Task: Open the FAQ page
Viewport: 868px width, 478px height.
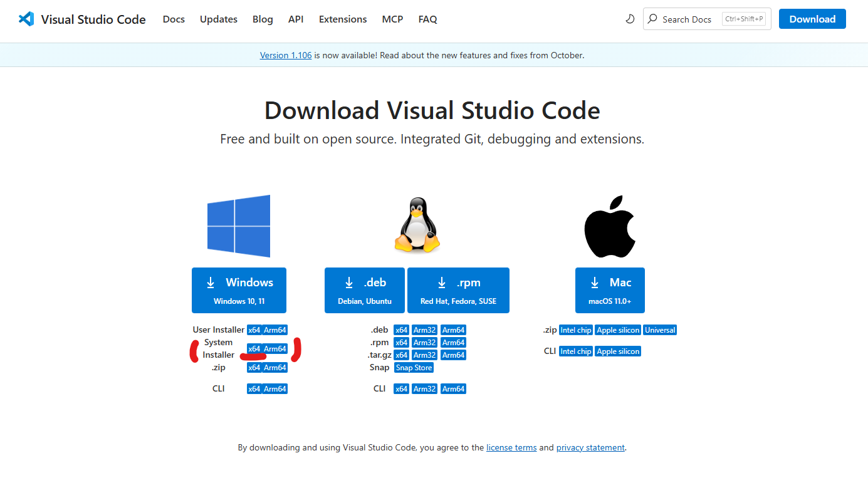Action: coord(427,19)
